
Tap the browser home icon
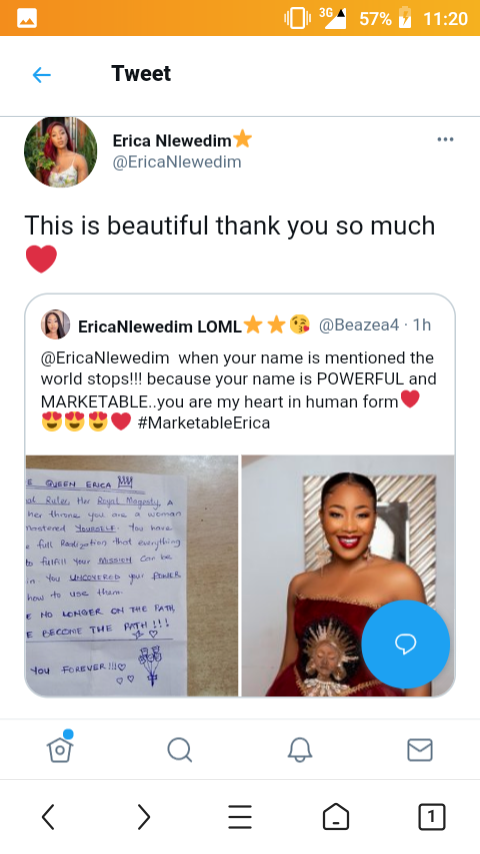[336, 817]
